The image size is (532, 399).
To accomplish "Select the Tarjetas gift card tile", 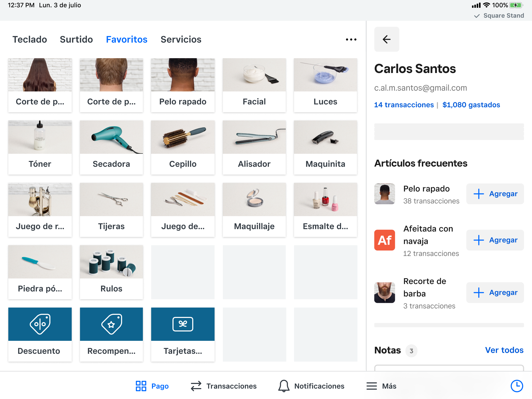I will point(183,324).
